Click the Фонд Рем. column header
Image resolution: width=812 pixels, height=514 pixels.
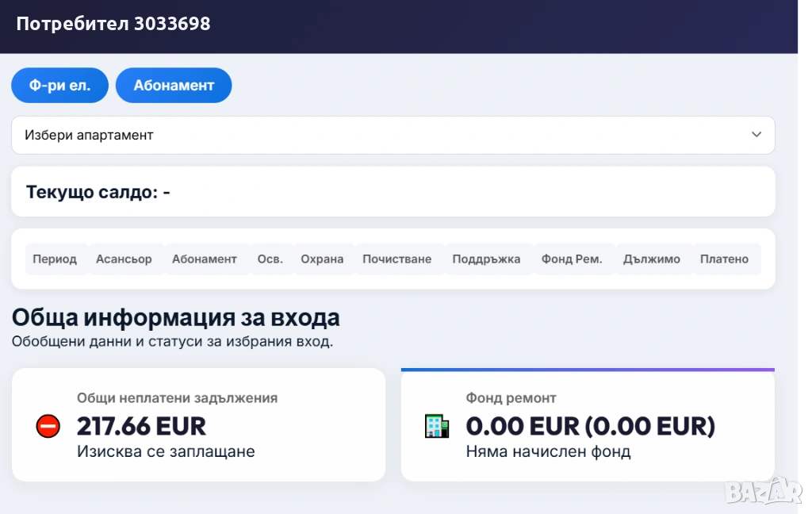click(572, 259)
